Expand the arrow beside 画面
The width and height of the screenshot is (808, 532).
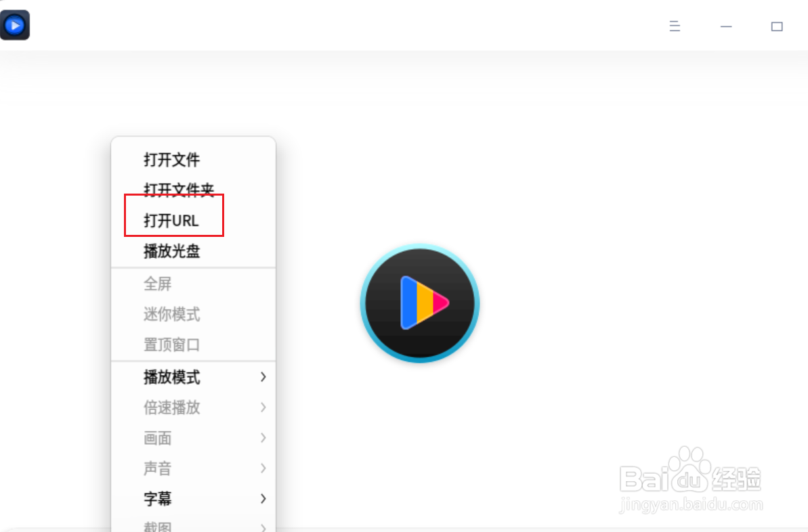pyautogui.click(x=263, y=438)
